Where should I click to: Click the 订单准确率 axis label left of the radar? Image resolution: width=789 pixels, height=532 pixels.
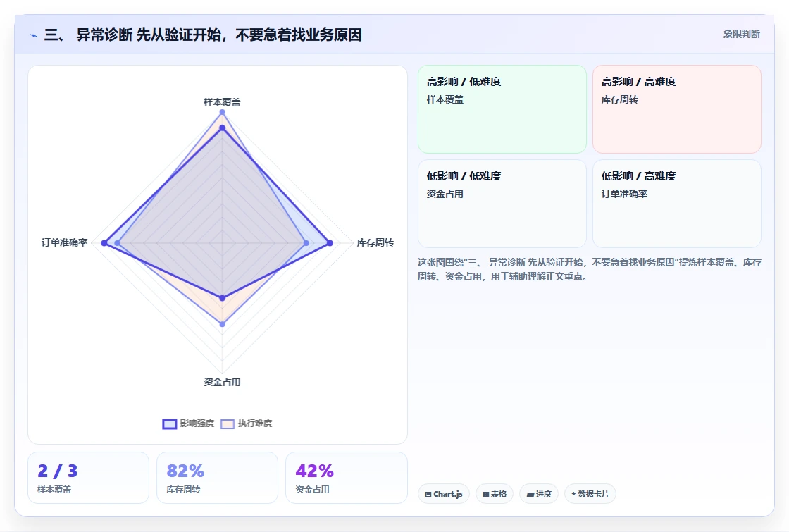pyautogui.click(x=64, y=242)
